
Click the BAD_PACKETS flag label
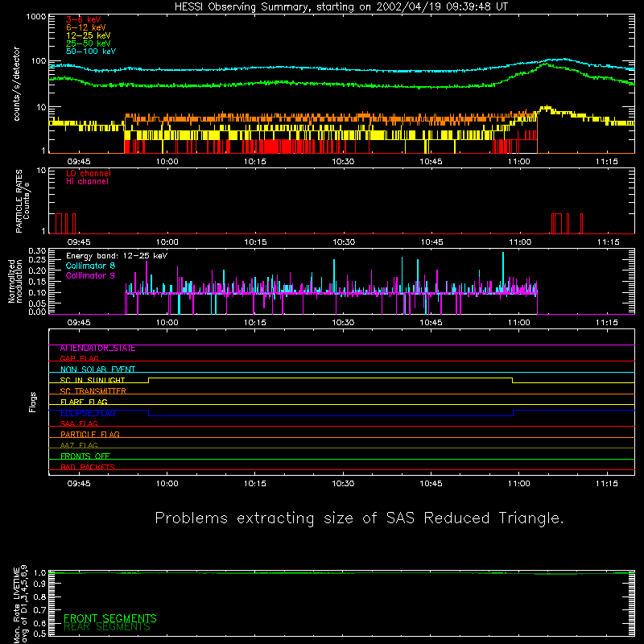point(88,467)
